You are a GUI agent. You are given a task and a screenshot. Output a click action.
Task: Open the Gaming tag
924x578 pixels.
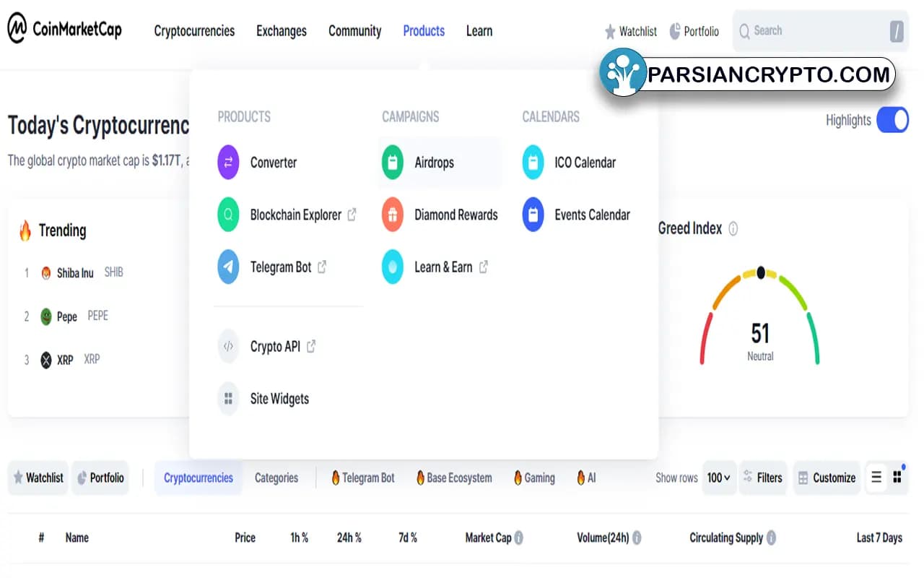534,478
